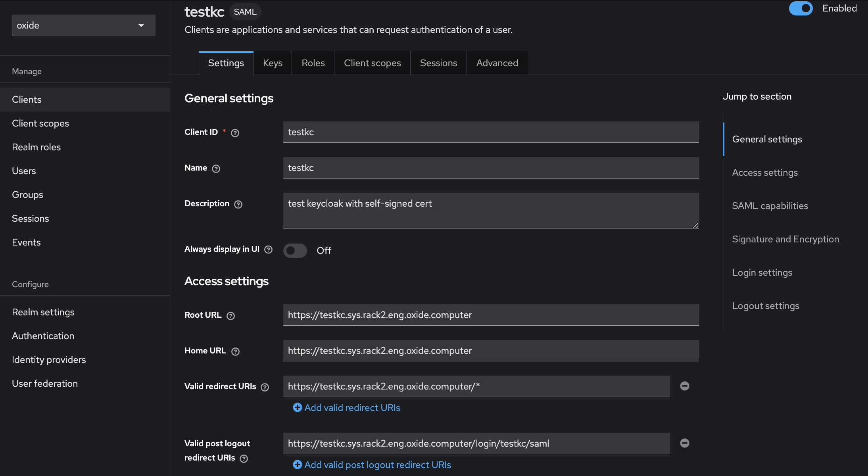The width and height of the screenshot is (868, 476).
Task: Click the Realm roles sidebar icon
Action: tap(36, 146)
